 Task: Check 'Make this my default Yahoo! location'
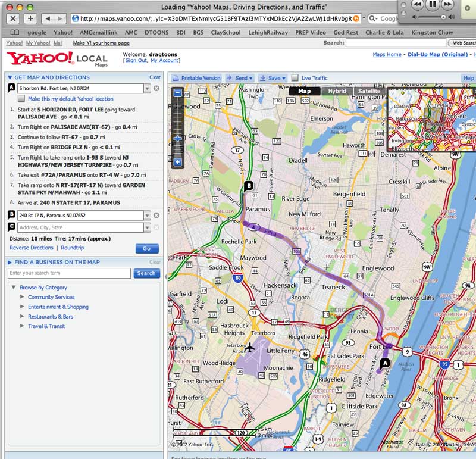tap(21, 99)
